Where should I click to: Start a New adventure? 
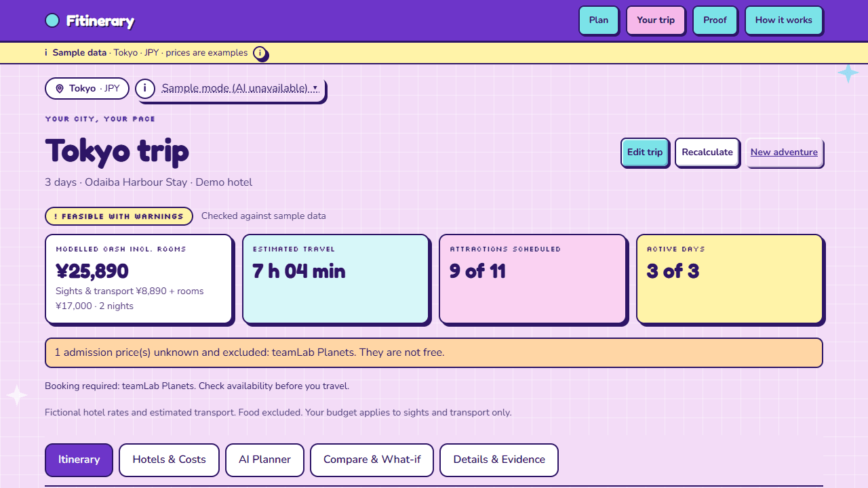784,152
